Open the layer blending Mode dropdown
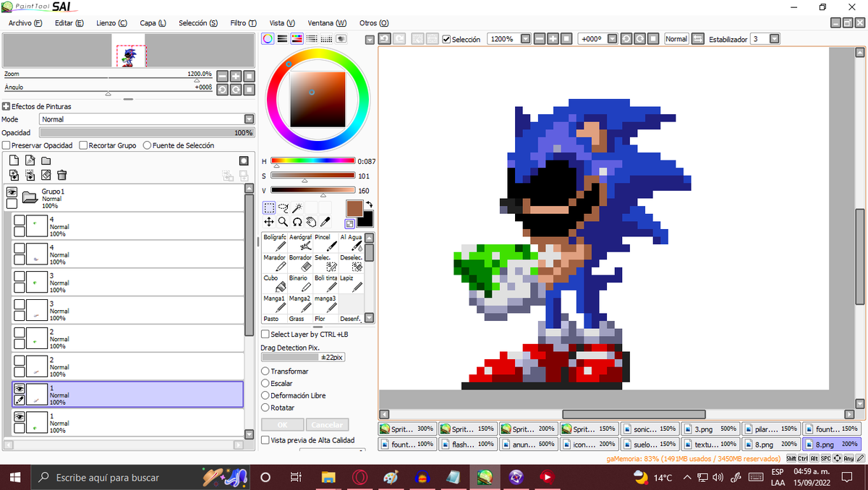The width and height of the screenshot is (868, 490). (x=147, y=119)
